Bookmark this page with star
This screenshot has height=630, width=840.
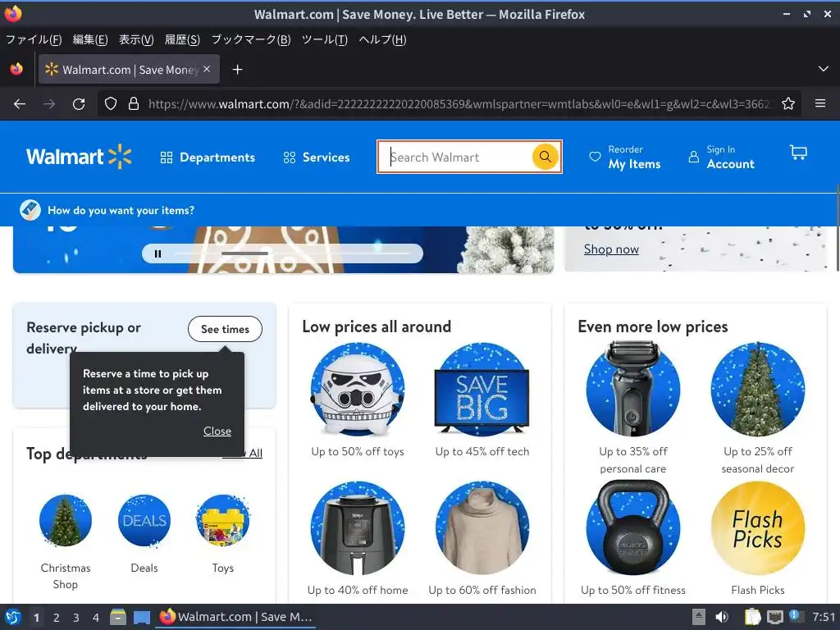[x=788, y=104]
